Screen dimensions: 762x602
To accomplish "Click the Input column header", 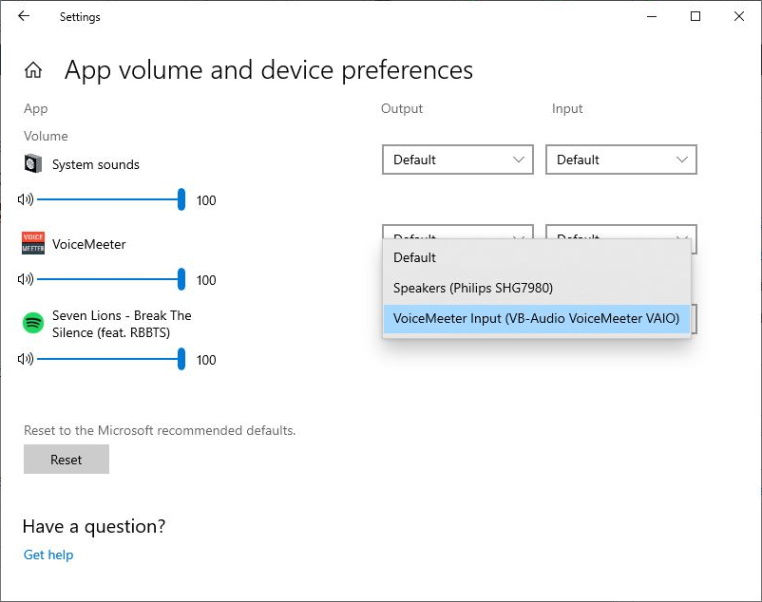I will tap(567, 108).
